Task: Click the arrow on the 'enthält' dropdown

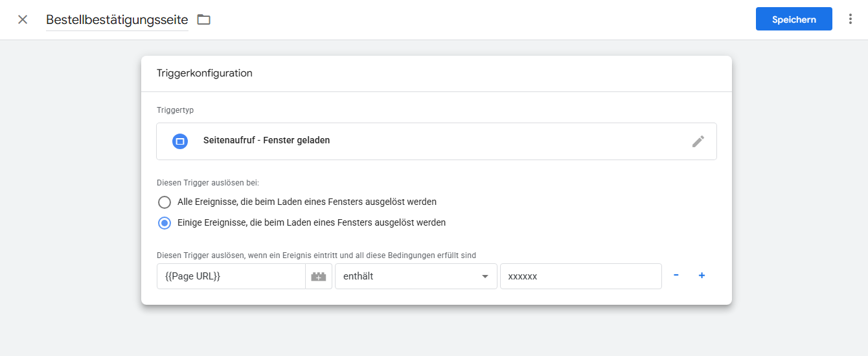Action: (x=485, y=277)
